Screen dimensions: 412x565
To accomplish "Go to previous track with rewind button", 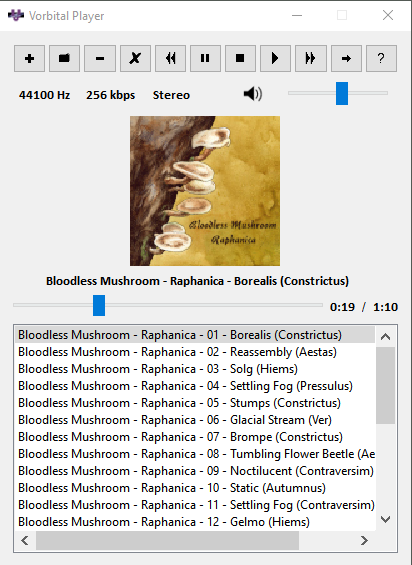I will 170,58.
